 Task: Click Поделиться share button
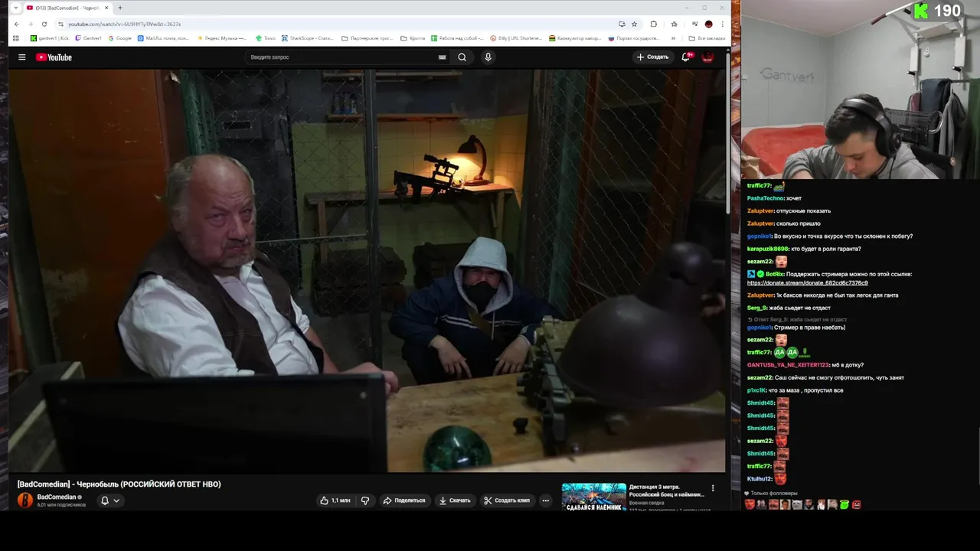403,500
